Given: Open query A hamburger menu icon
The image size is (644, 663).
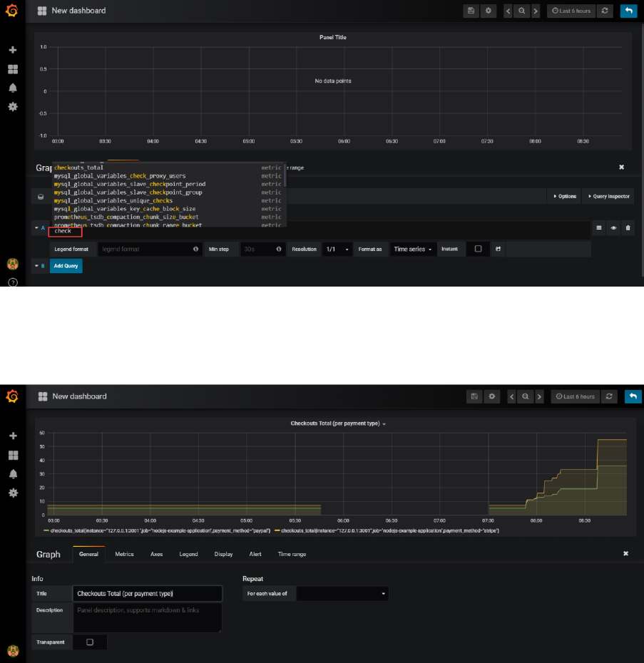Looking at the screenshot, I should 599,228.
